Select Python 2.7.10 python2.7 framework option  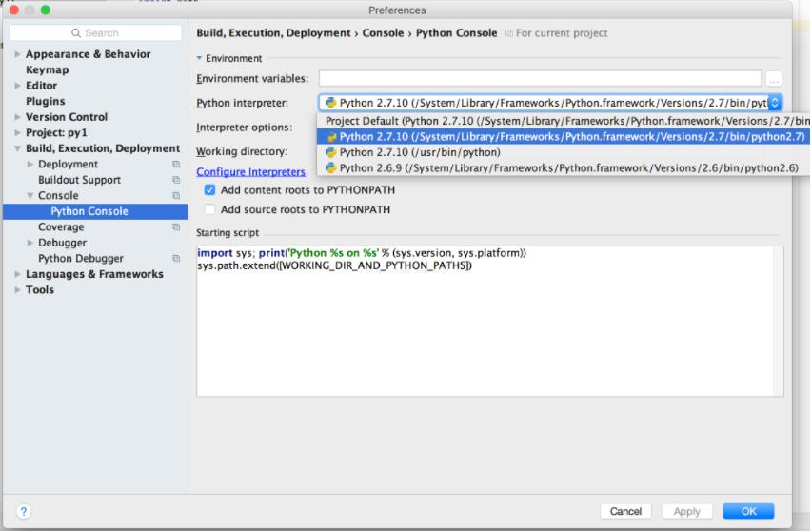pyautogui.click(x=564, y=137)
